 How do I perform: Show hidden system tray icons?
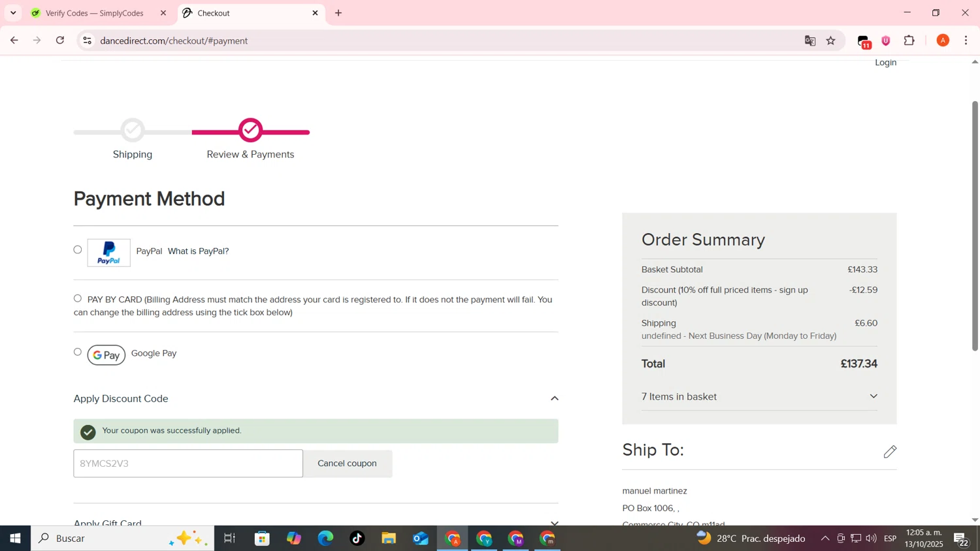click(x=825, y=539)
